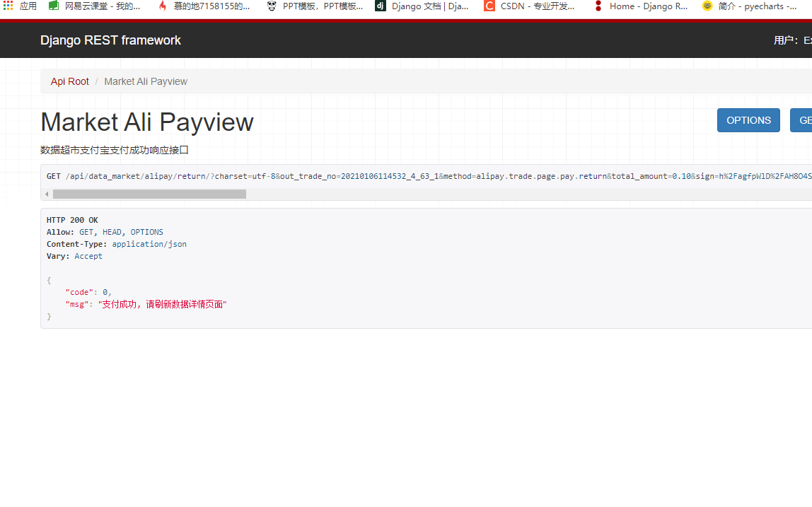Open the PPT模板 bookmark
The width and height of the screenshot is (812, 507).
pyautogui.click(x=315, y=6)
